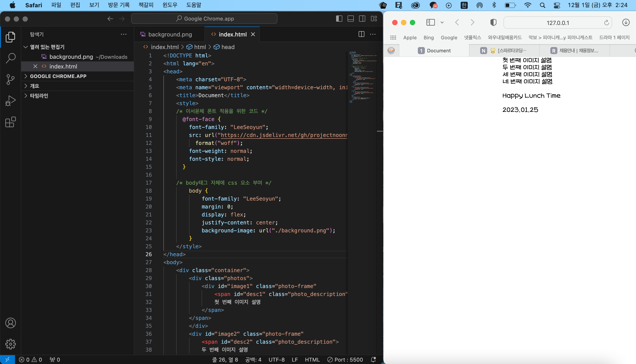Screen dimensions: 636x364
Task: Open Safari downloads icon
Action: tap(626, 23)
